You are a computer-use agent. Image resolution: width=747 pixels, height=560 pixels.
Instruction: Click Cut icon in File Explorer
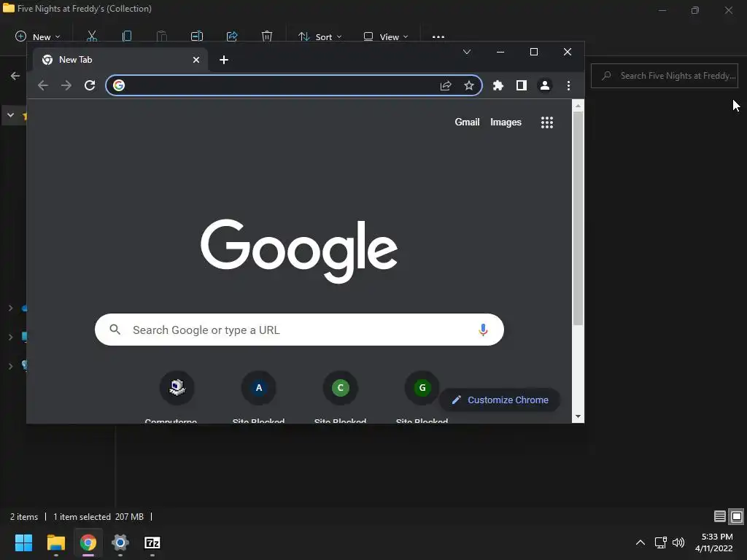91,36
